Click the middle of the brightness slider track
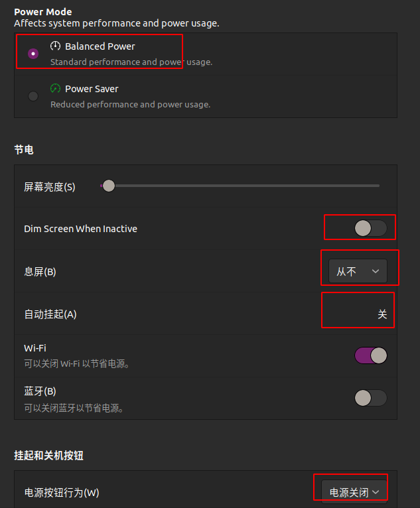The width and height of the screenshot is (420, 508). pos(240,186)
